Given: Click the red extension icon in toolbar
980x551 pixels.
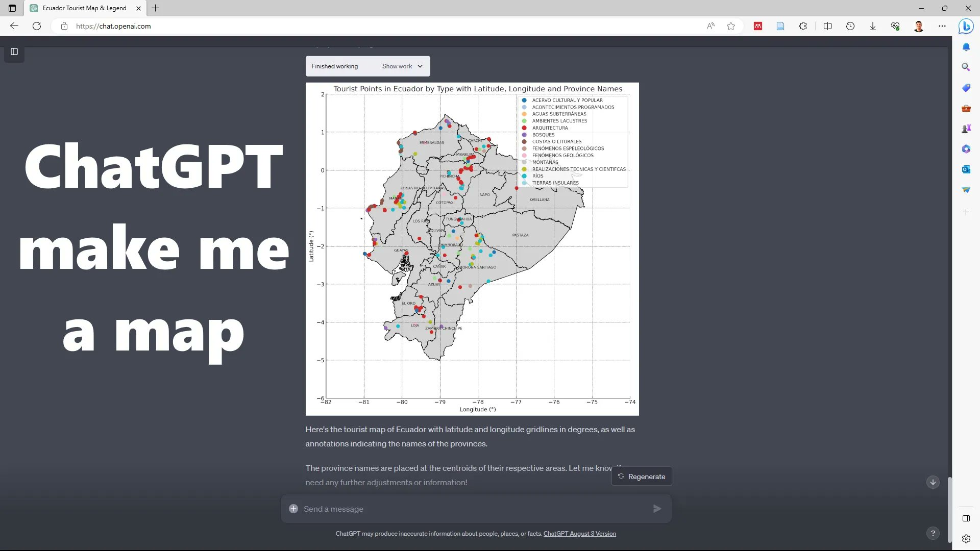Looking at the screenshot, I should pos(758,26).
